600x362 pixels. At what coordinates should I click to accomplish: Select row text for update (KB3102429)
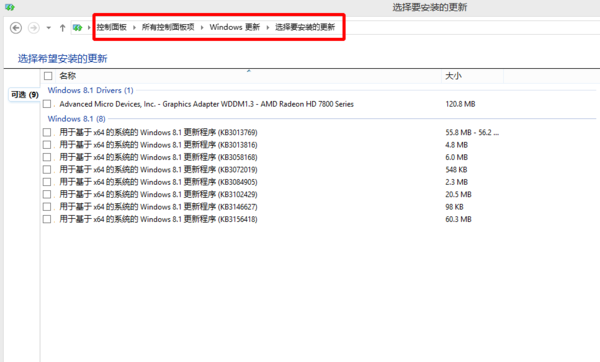tap(158, 194)
